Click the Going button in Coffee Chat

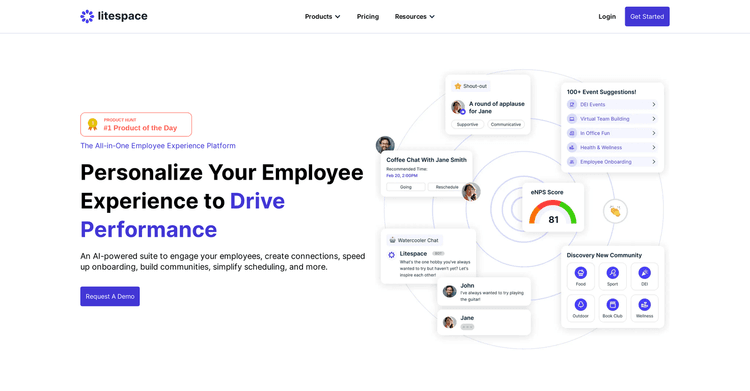pos(406,187)
